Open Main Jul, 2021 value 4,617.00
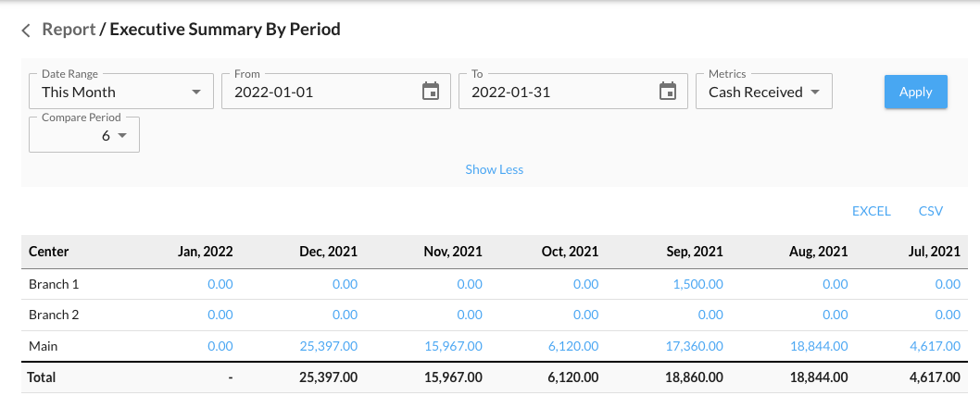This screenshot has width=980, height=408. click(x=934, y=346)
